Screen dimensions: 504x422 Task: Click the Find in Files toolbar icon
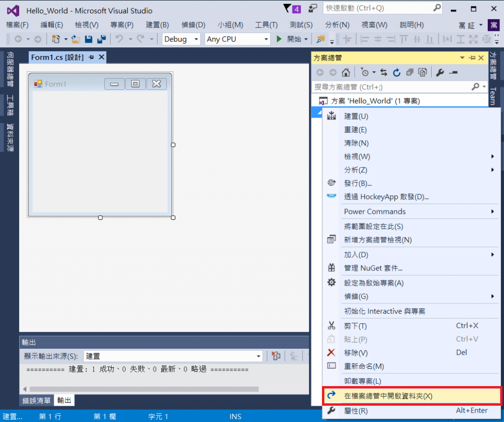320,39
